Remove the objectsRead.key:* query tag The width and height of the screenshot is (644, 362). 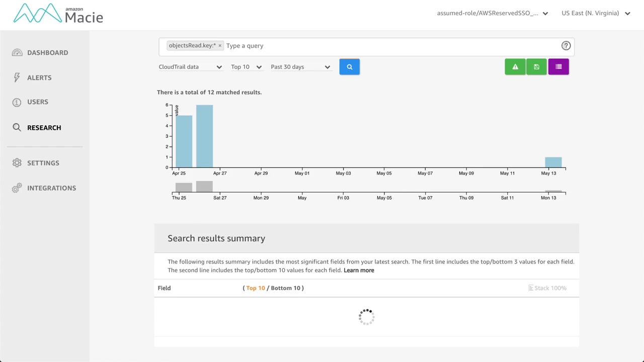[220, 46]
